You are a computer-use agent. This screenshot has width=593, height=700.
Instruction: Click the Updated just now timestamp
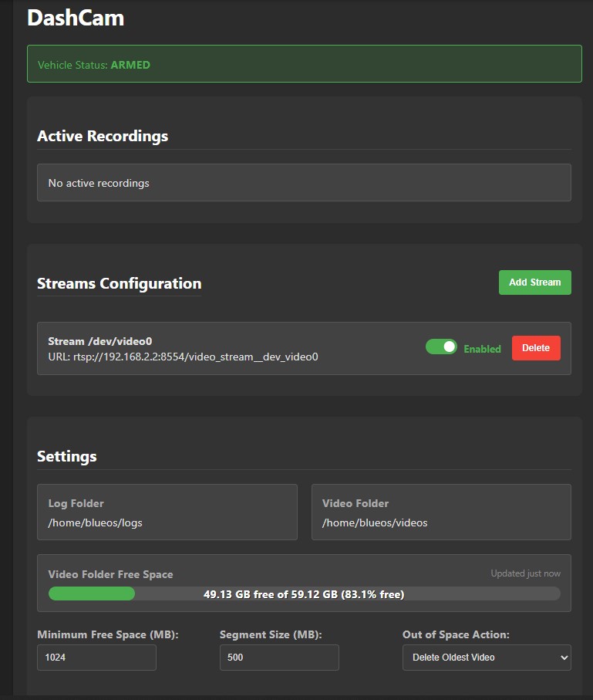(x=526, y=573)
